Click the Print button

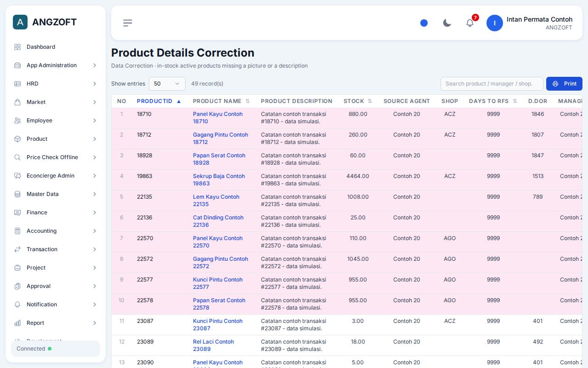pyautogui.click(x=564, y=84)
